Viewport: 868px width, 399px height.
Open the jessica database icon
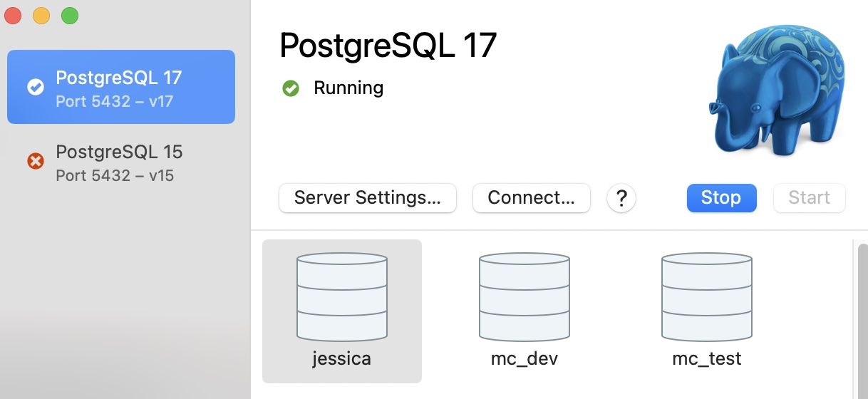tap(342, 298)
